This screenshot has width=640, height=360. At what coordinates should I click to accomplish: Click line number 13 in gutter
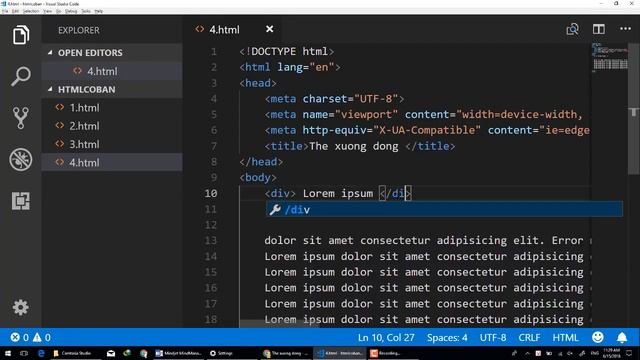(x=211, y=240)
